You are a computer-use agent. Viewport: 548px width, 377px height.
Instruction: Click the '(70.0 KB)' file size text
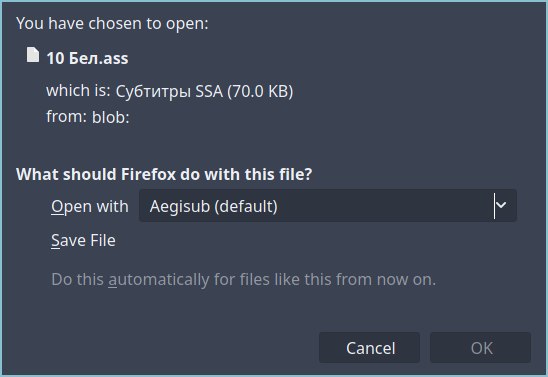pos(260,91)
